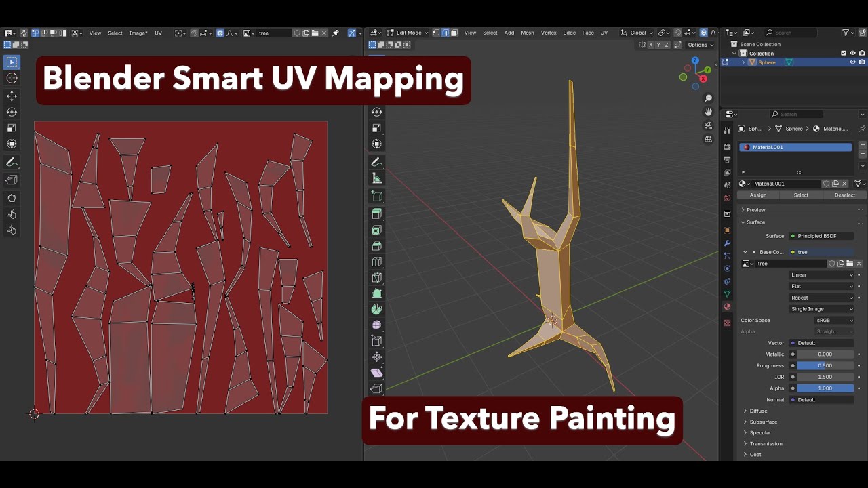
Task: Select the Spin tool
Action: point(377,309)
